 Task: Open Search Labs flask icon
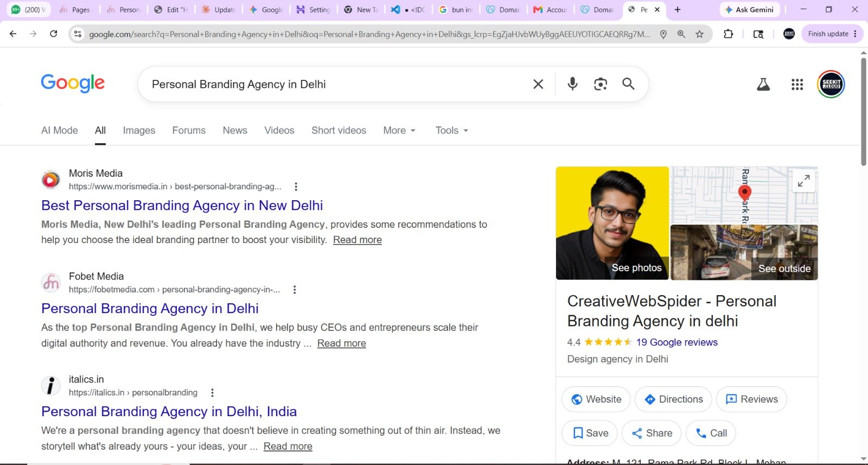[x=763, y=84]
